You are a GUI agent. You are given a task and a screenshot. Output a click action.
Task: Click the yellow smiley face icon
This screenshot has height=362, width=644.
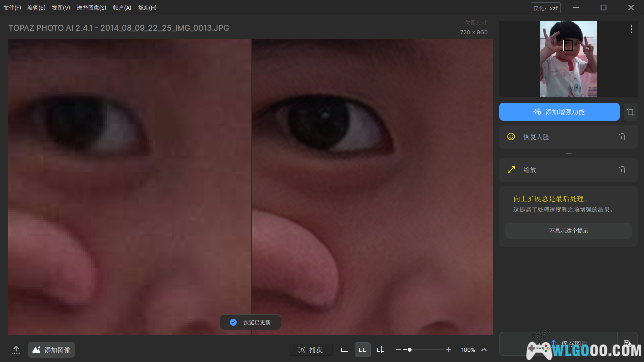511,137
